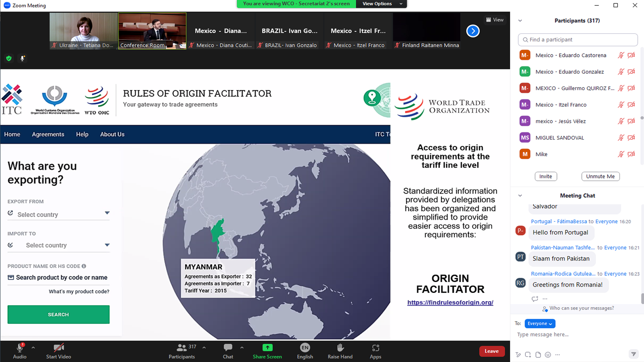
Task: Select the Ukraine - Tetiana video thumbnail
Action: pos(84,31)
